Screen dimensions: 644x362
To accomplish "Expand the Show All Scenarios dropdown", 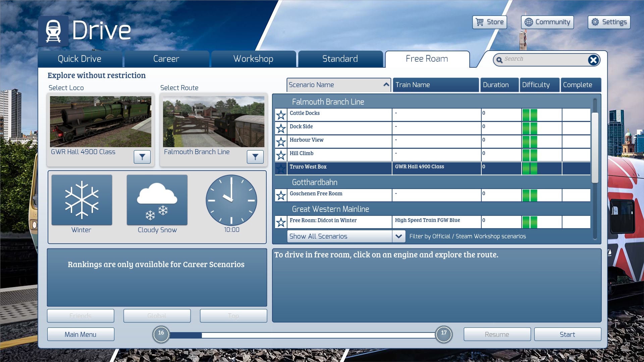I will pos(398,236).
